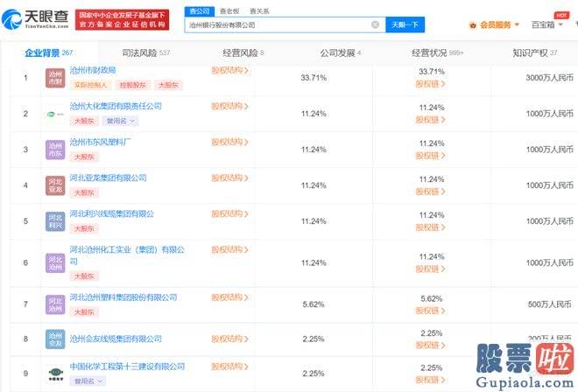Screen dimensions: 578x392
Task: Open 股权结构 for 沧州会友线缆集团
Action: click(x=229, y=339)
